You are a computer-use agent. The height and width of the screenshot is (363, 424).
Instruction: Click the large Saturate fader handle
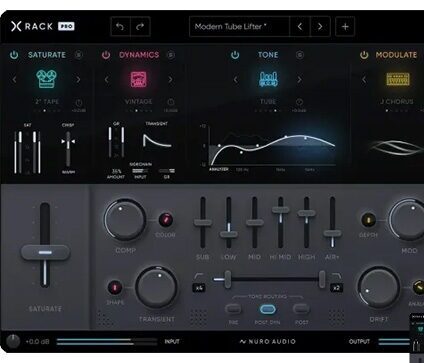(45, 252)
